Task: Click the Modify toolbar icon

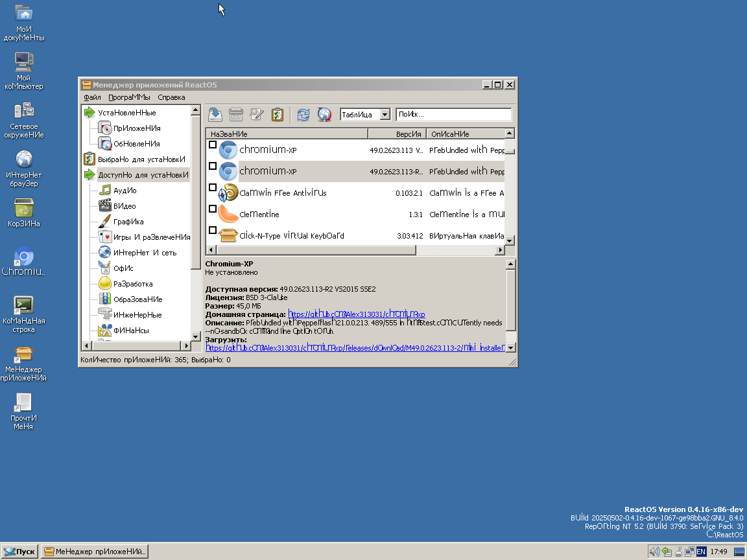Action: 256,114
